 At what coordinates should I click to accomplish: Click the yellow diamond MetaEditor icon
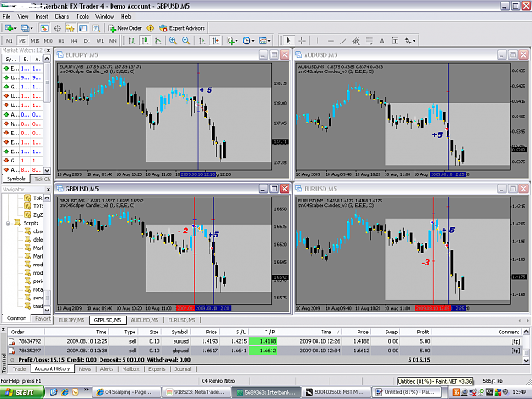click(151, 28)
